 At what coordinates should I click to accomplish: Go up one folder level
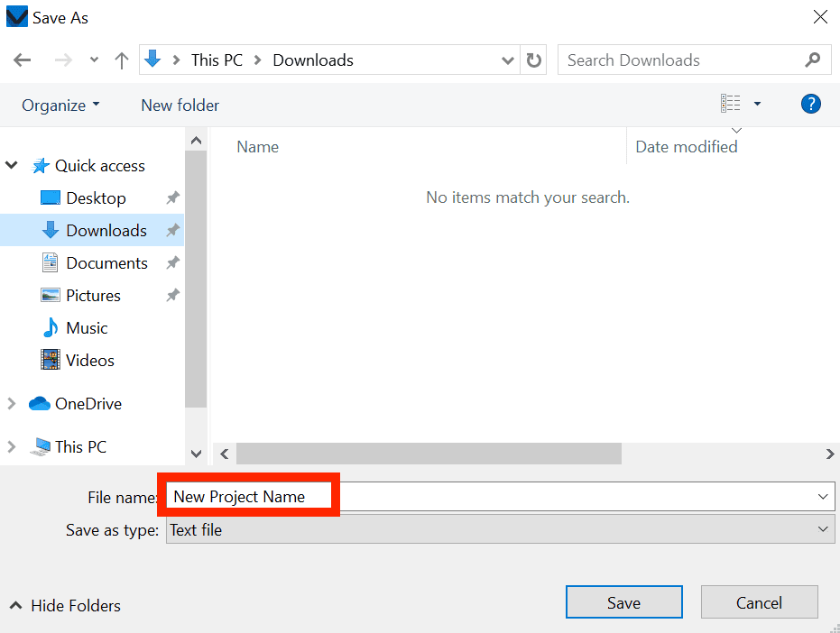point(121,60)
